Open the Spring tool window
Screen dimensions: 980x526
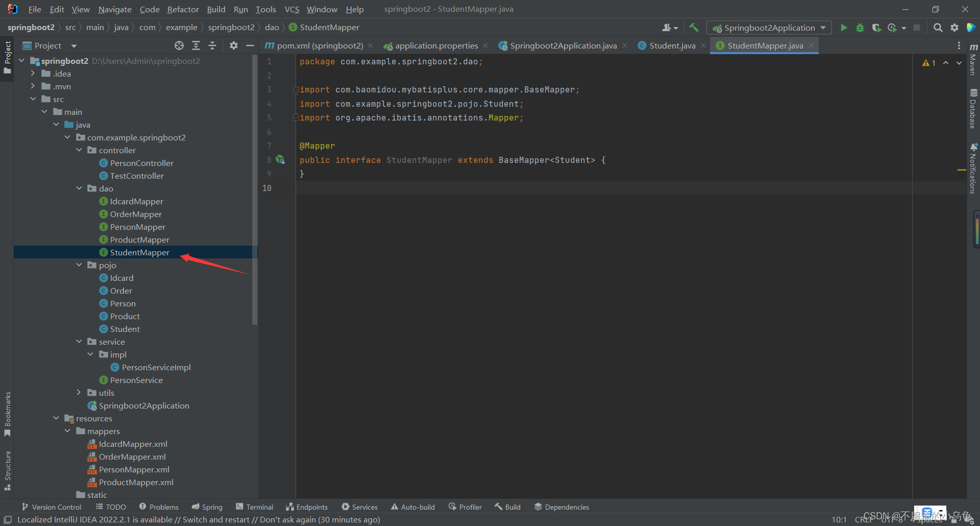(x=207, y=507)
